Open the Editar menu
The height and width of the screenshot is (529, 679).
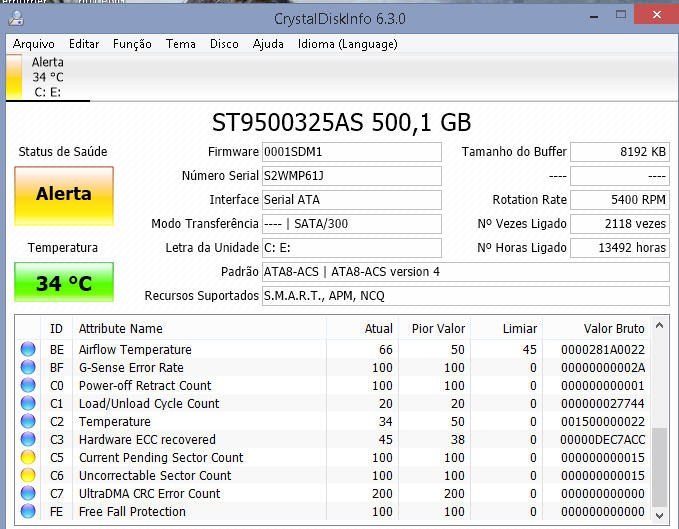[84, 44]
